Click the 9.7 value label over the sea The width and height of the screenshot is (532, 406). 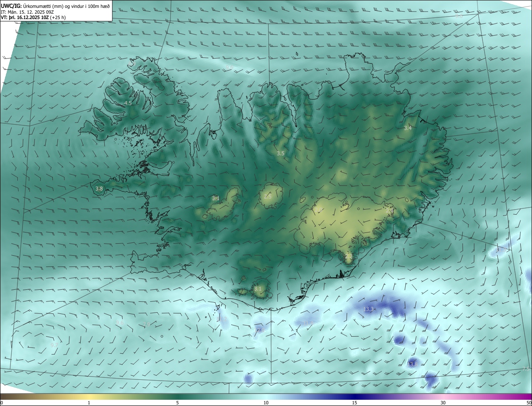(x=54, y=345)
